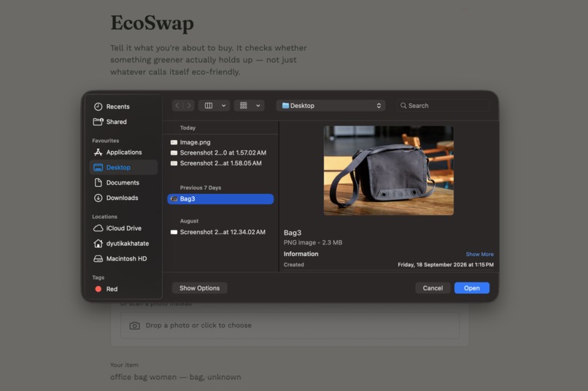Click the EcoSwap page title
This screenshot has height=391, width=588.
click(x=152, y=23)
